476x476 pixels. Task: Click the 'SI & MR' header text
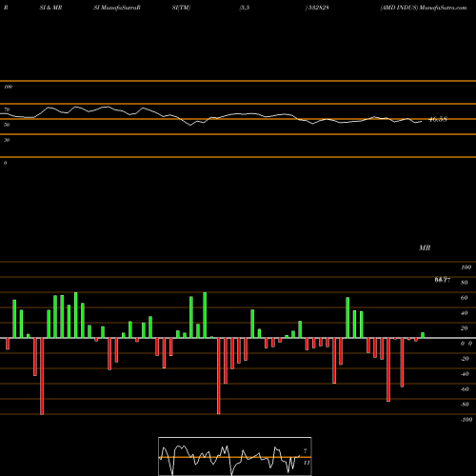[50, 8]
